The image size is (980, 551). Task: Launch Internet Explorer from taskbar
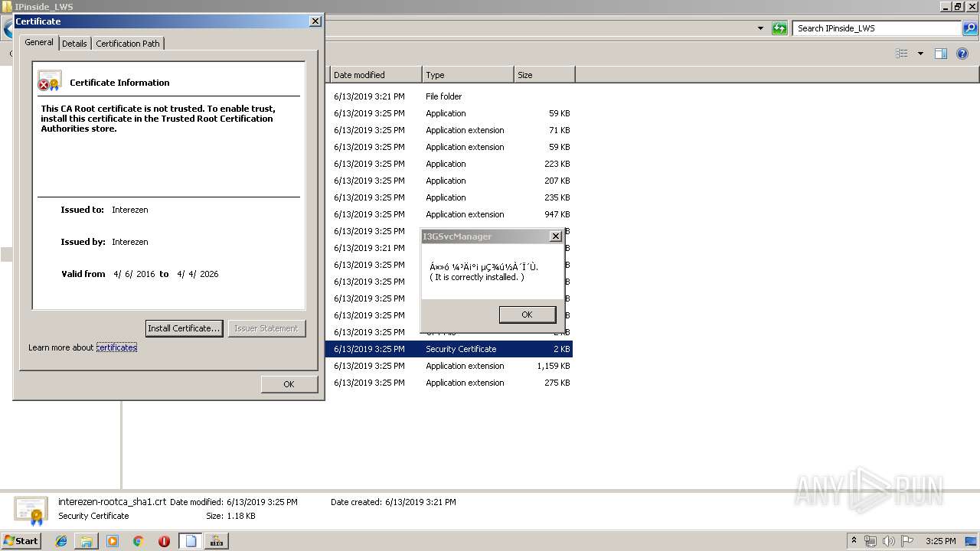[61, 541]
